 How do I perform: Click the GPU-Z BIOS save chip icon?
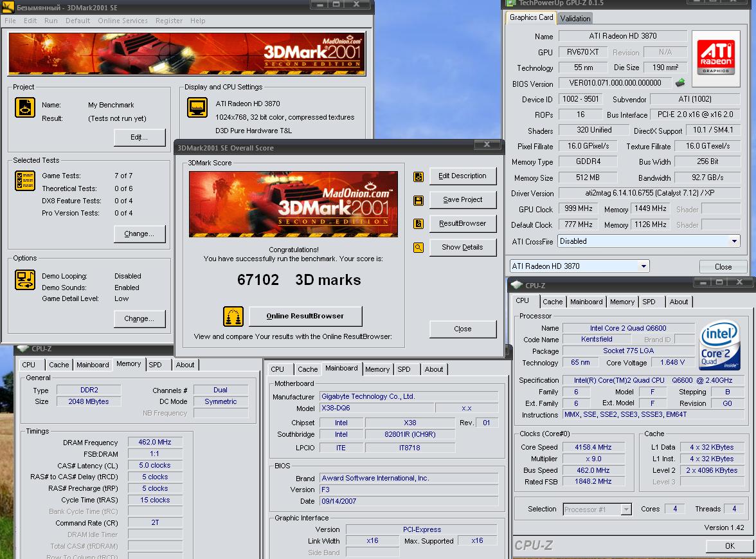pyautogui.click(x=680, y=83)
